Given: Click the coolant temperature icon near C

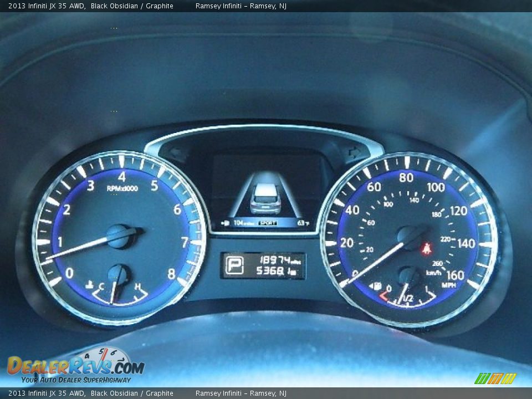Looking at the screenshot, I should 89,285.
